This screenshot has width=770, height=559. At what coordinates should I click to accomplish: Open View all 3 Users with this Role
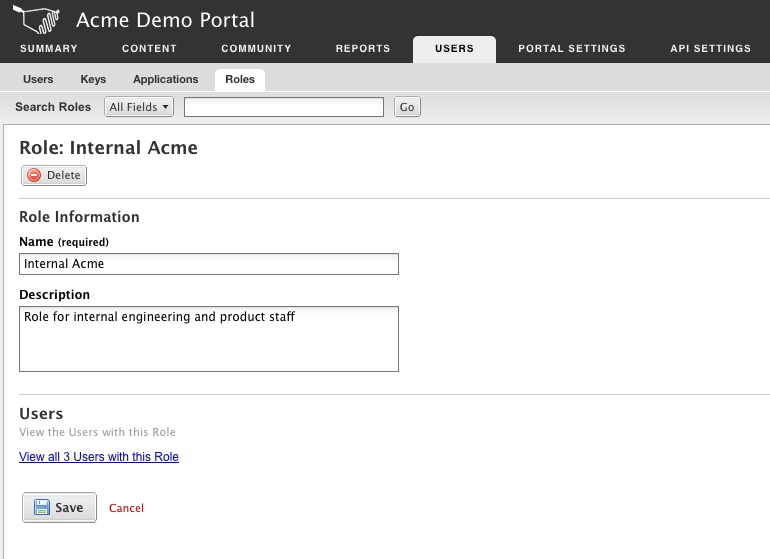(x=99, y=457)
